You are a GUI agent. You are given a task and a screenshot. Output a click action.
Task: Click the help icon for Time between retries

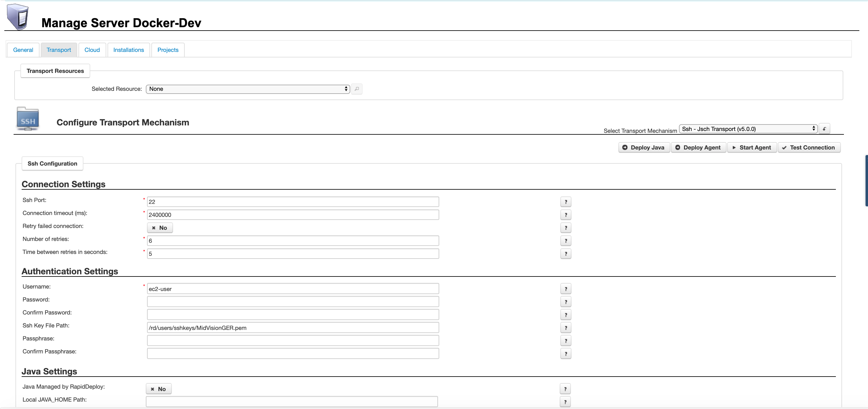coord(566,254)
